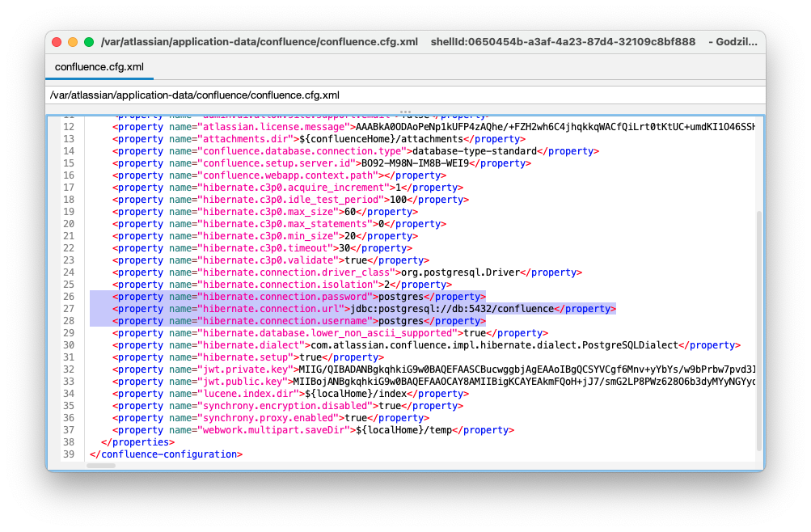The width and height of the screenshot is (811, 532).
Task: Click the lower_non_ascii_supported property line
Action: tap(330, 333)
